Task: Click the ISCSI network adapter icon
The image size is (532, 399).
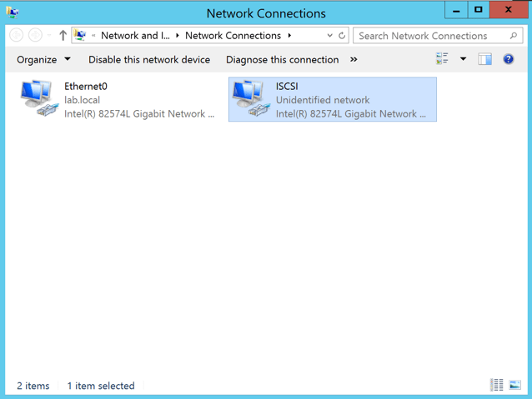Action: (x=250, y=99)
